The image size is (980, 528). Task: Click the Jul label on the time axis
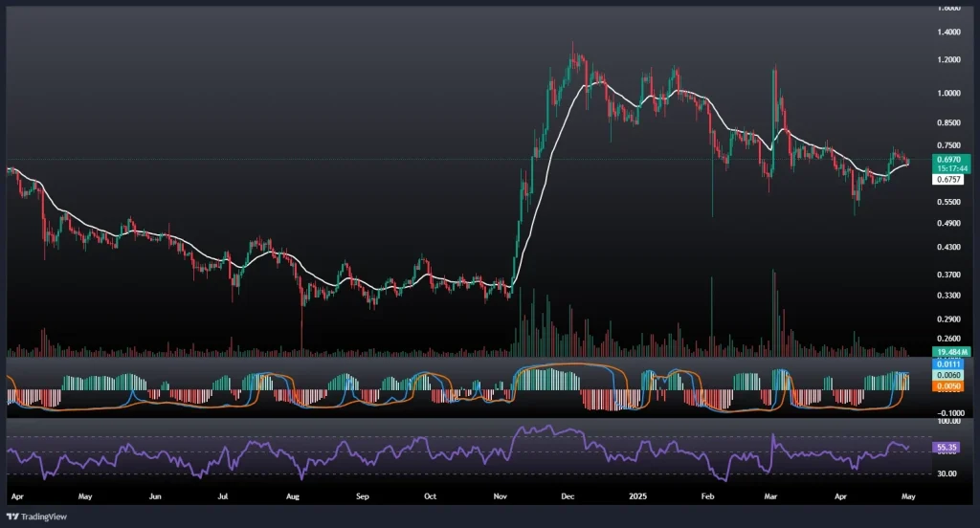click(x=224, y=497)
